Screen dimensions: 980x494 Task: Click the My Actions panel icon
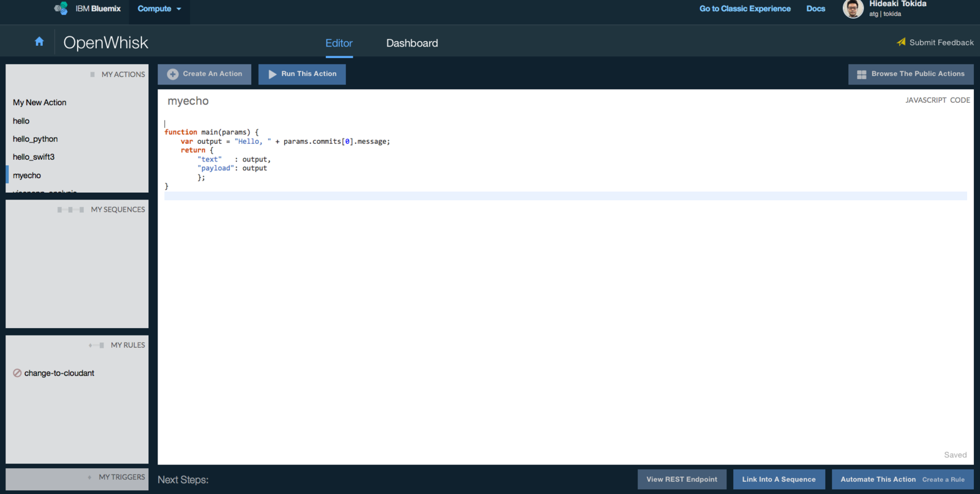click(92, 74)
